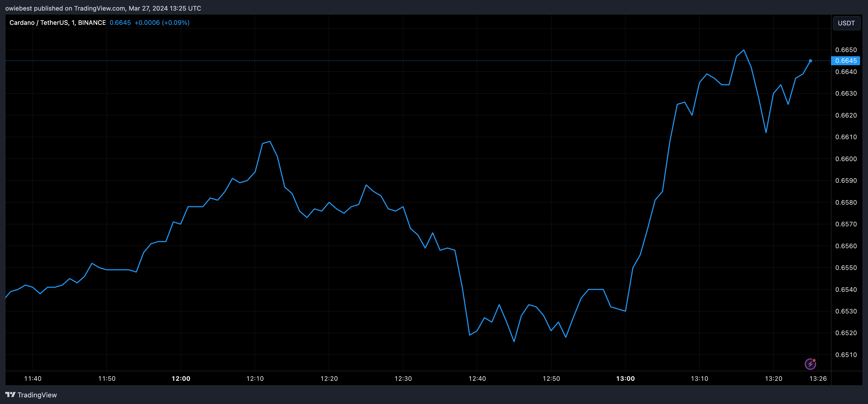
Task: Click the 11:40 time axis label
Action: pyautogui.click(x=33, y=378)
